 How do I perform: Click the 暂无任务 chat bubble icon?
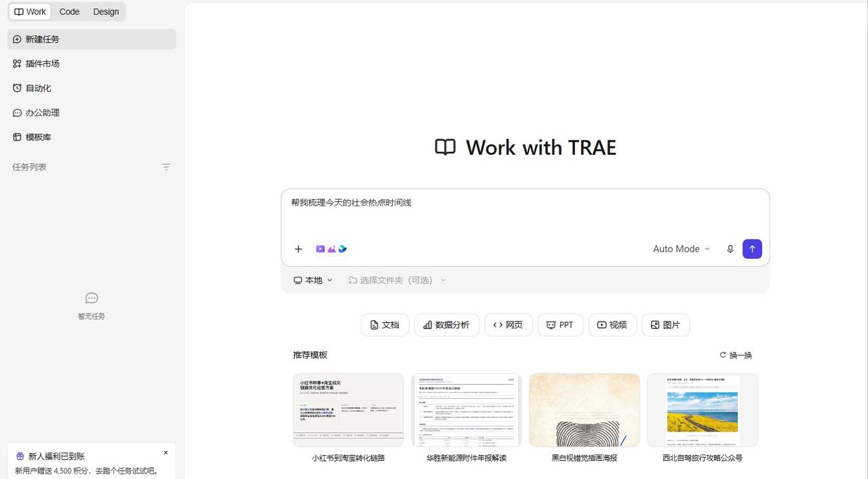92,298
